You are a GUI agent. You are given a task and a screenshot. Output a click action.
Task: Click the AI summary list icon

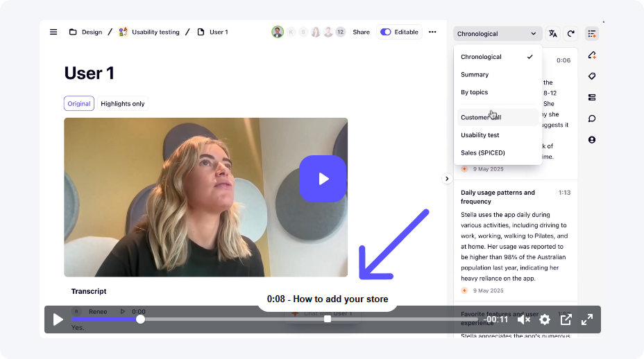(592, 33)
